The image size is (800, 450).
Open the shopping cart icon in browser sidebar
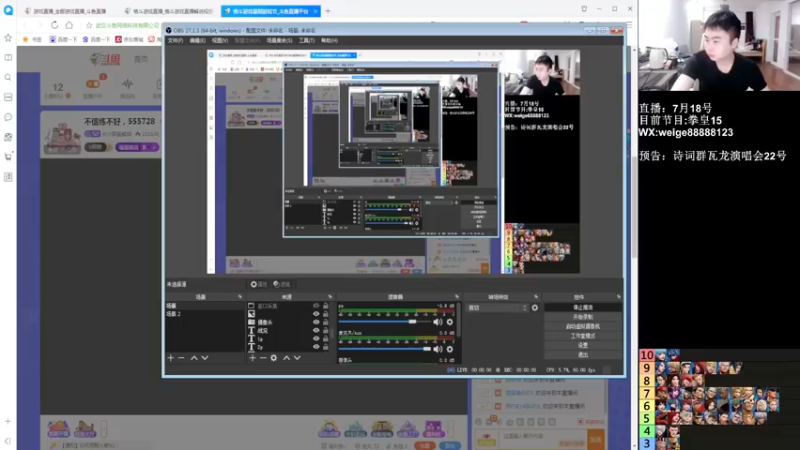(x=8, y=157)
